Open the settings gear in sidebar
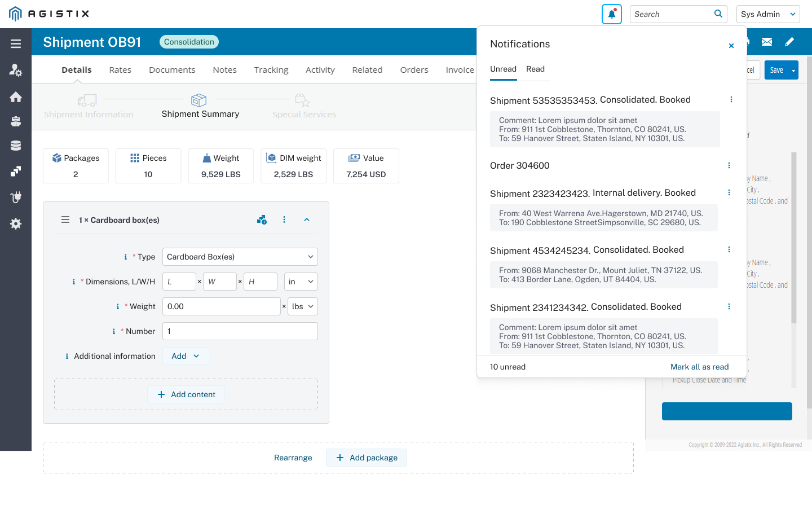This screenshot has width=812, height=514. click(16, 224)
